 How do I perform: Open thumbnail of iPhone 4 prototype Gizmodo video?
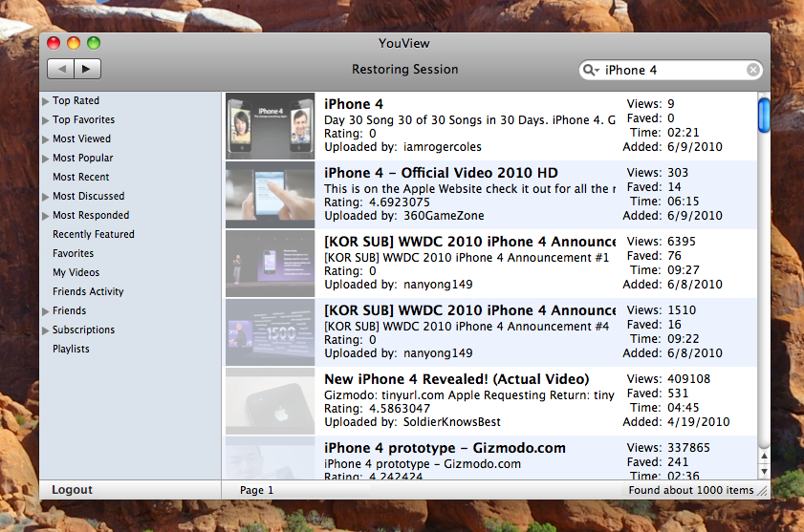pos(271,458)
